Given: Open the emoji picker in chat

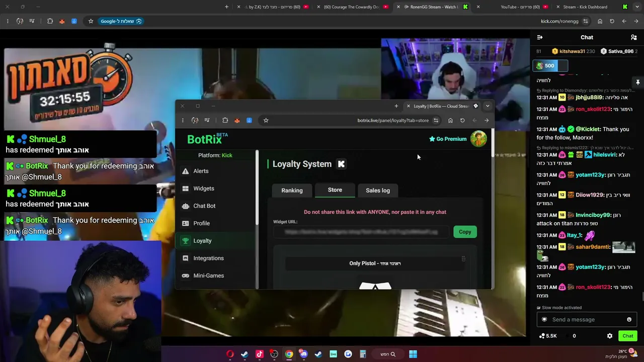Looking at the screenshot, I should tap(629, 320).
